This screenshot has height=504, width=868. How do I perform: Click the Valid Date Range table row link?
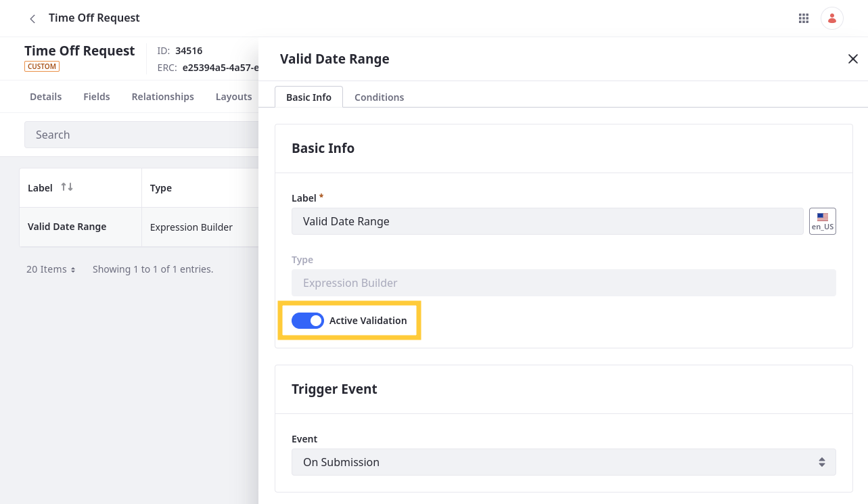point(67,227)
